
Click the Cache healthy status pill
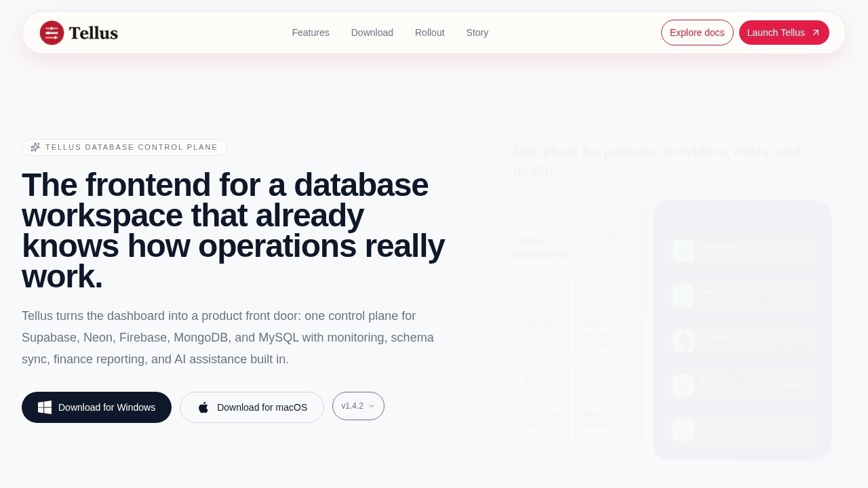pos(602,237)
